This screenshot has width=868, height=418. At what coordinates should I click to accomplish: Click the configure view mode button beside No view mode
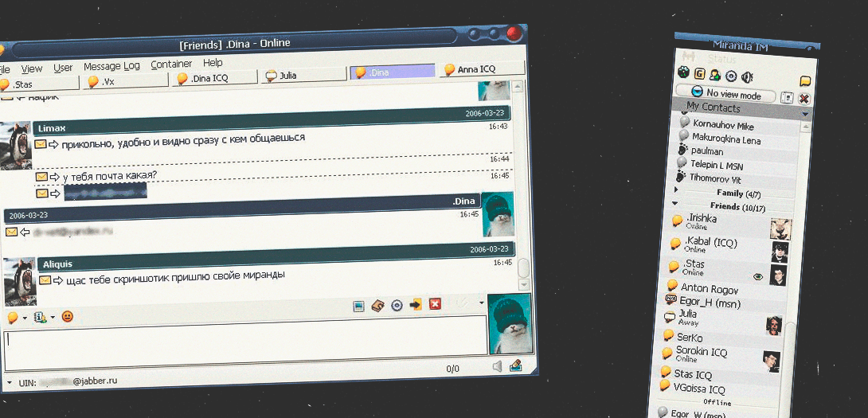787,98
